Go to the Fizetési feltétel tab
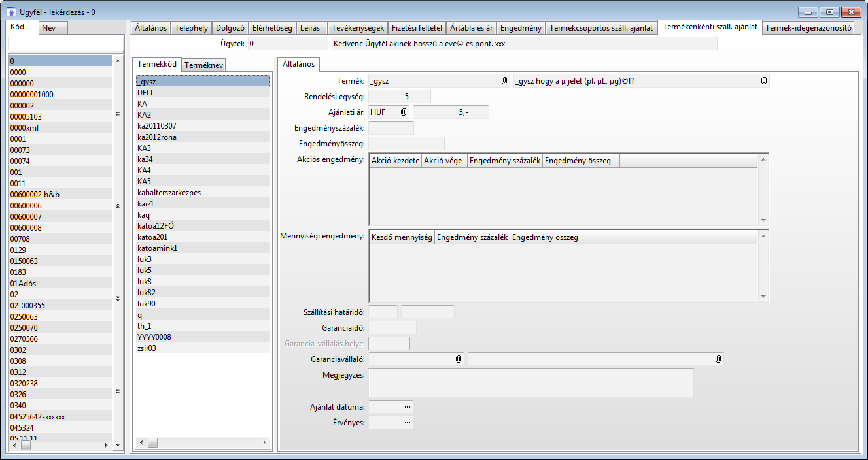868x460 pixels. tap(417, 28)
